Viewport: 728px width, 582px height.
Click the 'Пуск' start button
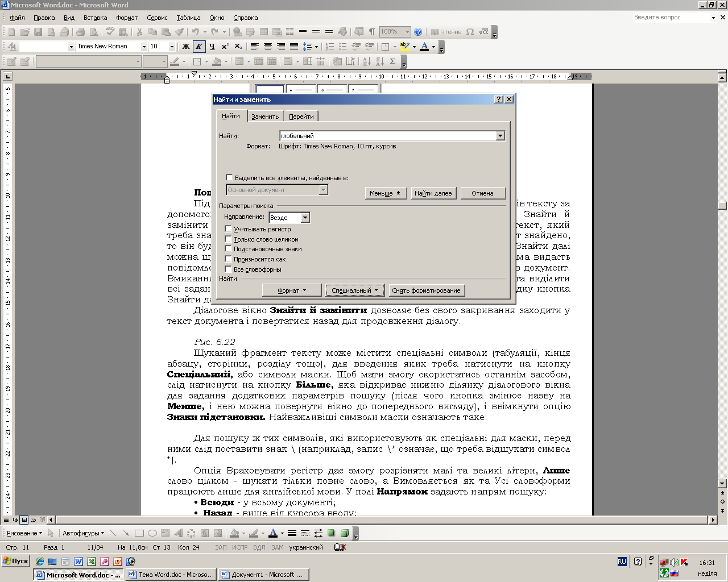click(x=16, y=561)
